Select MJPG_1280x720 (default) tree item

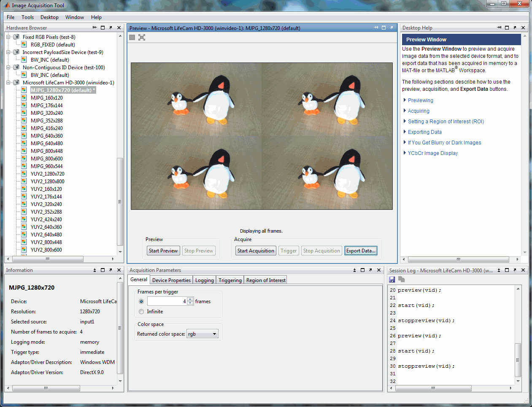63,90
